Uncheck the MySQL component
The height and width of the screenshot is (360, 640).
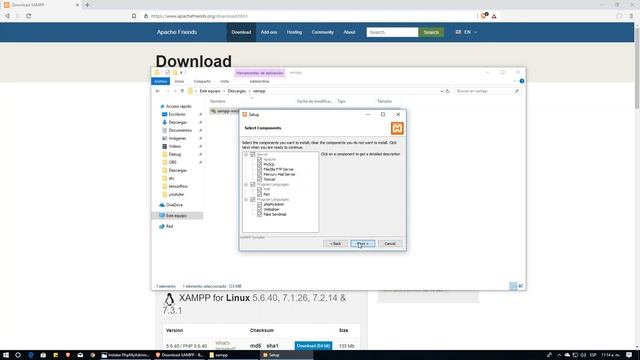[259, 164]
